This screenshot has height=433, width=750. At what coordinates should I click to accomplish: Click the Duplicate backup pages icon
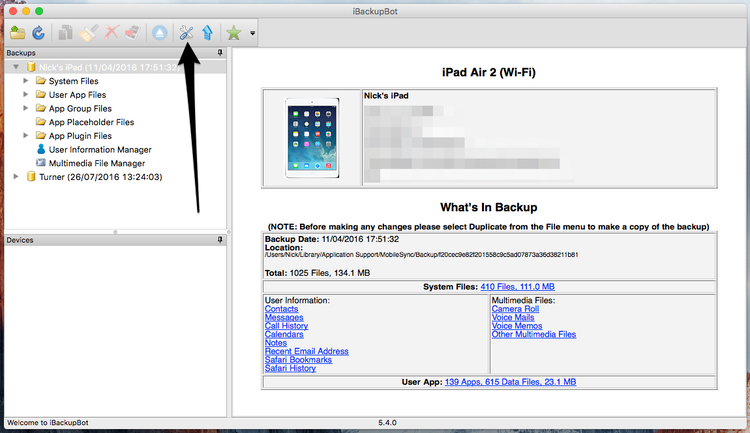coord(66,33)
